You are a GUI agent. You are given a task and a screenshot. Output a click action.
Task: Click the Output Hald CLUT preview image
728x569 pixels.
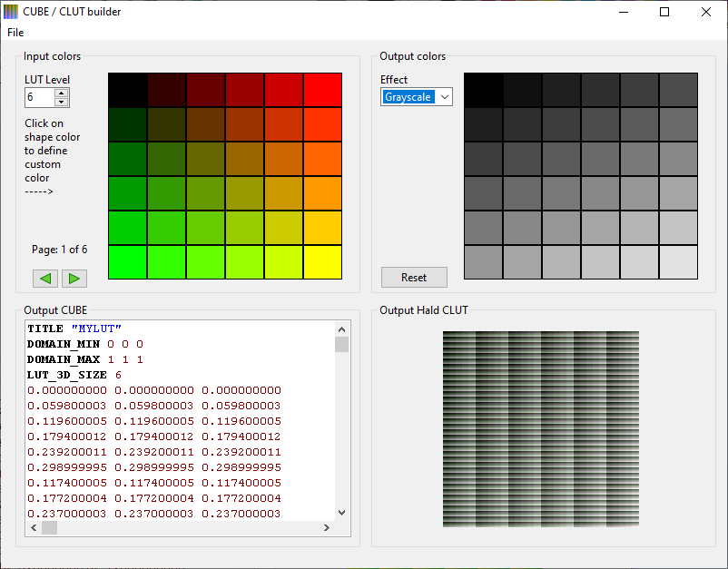coord(541,429)
